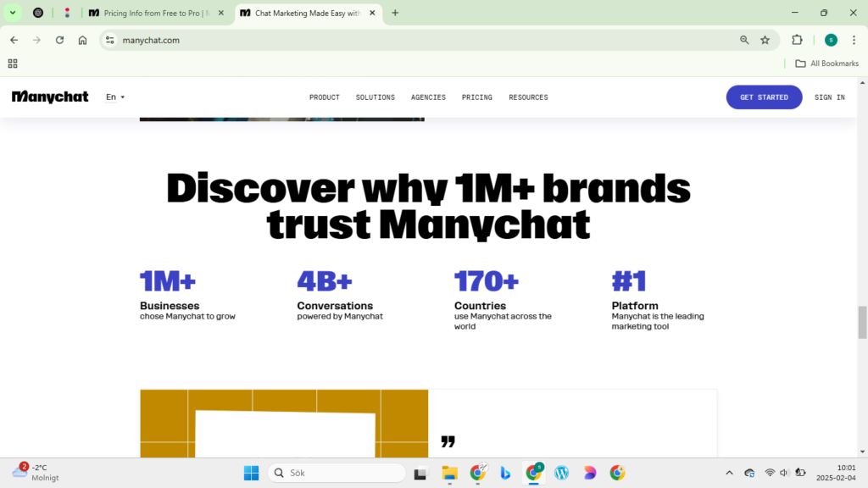Reload the Manychat page
The width and height of the screenshot is (868, 488).
(60, 40)
